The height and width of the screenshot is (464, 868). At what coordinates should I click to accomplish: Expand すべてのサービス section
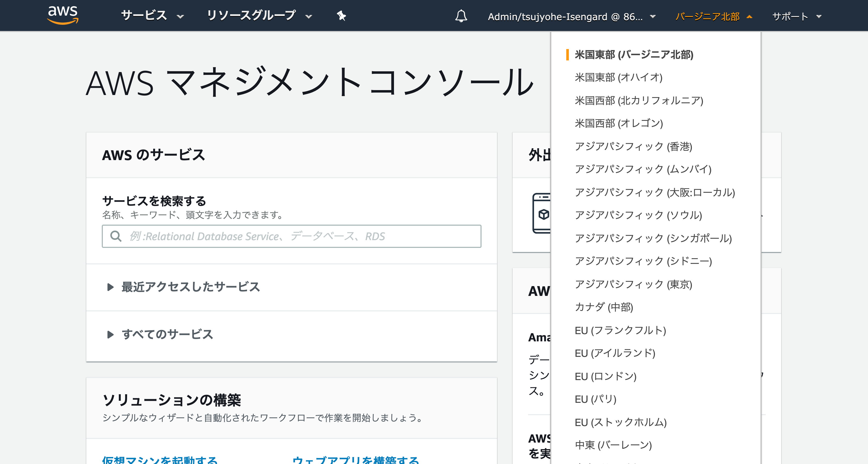[160, 334]
